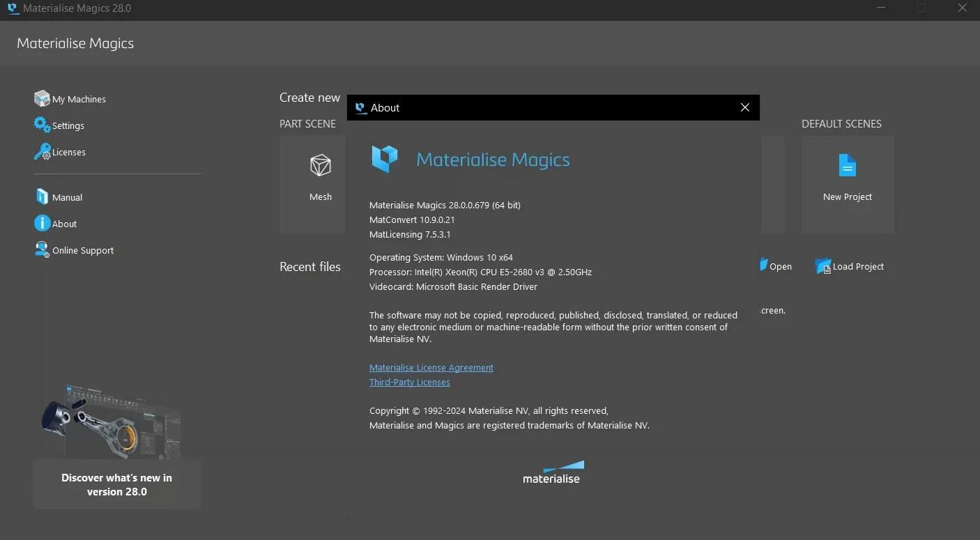
Task: Open the Online Support icon
Action: [42, 249]
